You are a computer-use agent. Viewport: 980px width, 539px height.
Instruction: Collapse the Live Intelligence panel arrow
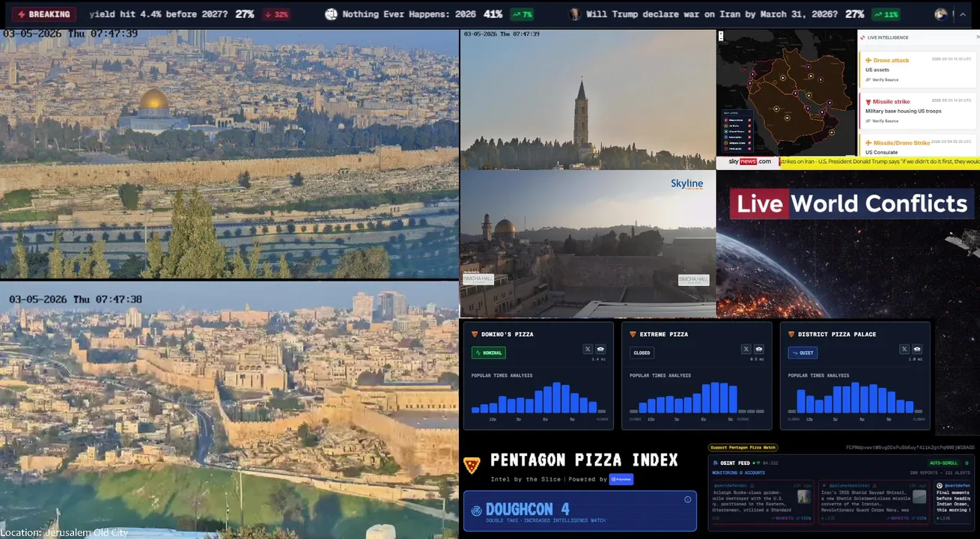click(976, 37)
